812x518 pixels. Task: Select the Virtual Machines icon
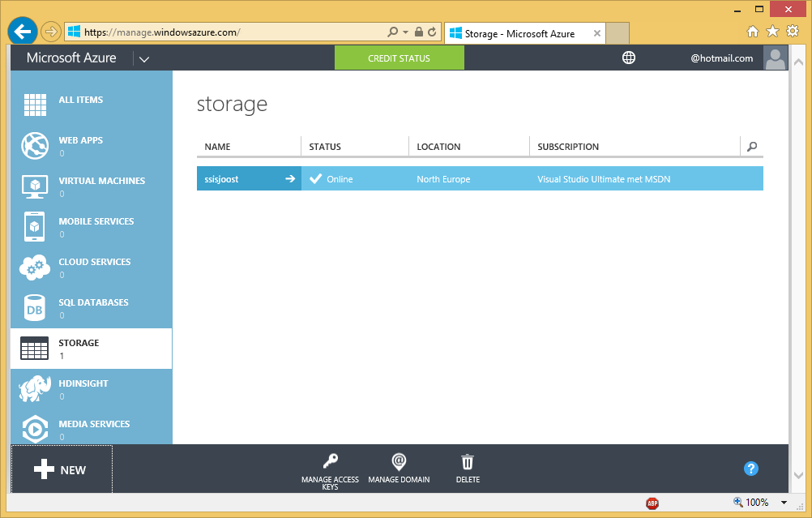[34, 186]
